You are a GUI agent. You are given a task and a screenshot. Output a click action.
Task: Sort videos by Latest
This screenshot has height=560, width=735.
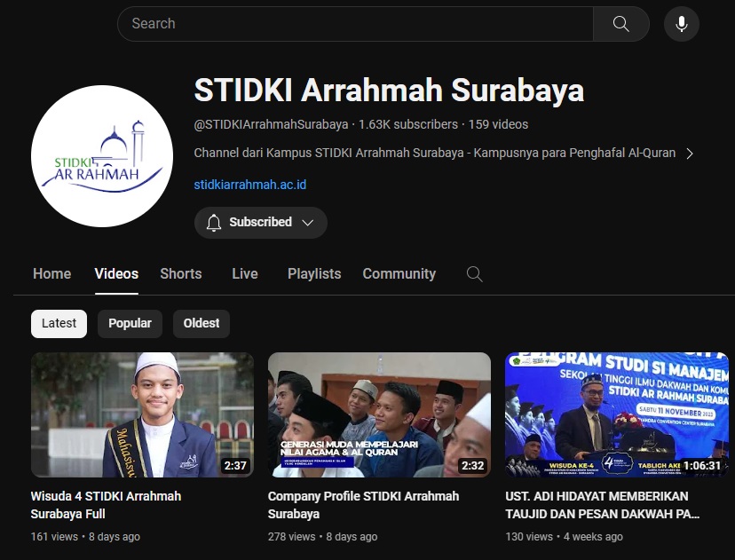[x=59, y=323]
